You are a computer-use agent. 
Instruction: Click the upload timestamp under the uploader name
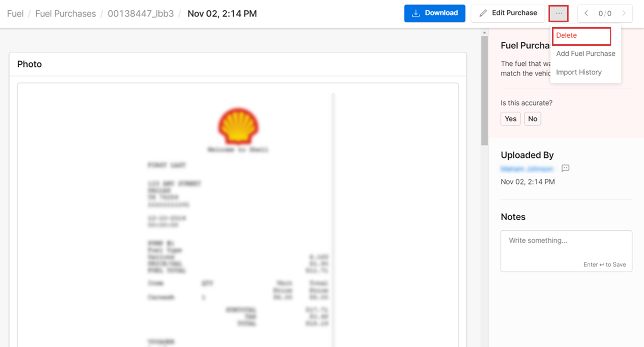click(x=528, y=182)
